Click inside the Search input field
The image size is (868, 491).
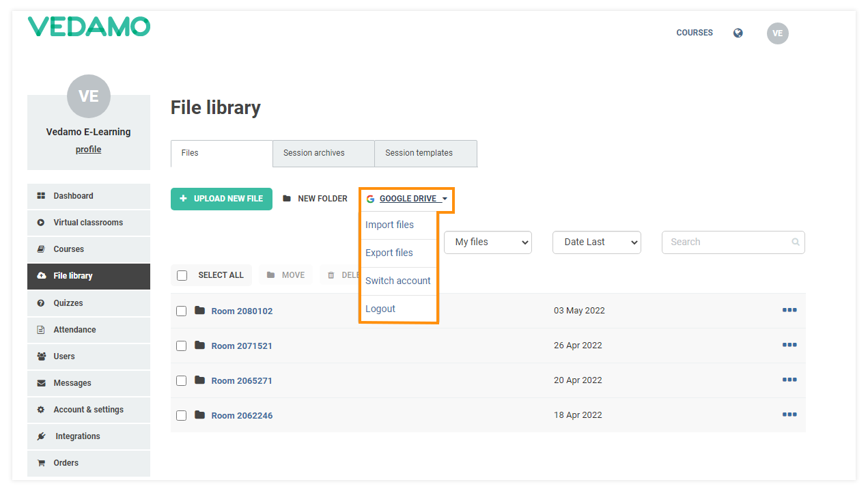pos(733,242)
